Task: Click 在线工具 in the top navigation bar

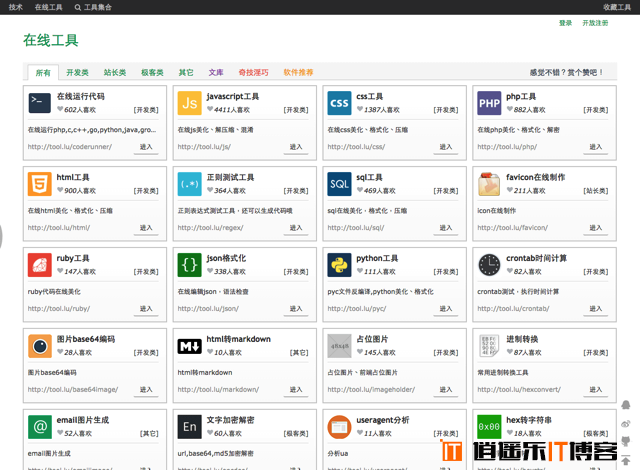Action: pos(49,7)
